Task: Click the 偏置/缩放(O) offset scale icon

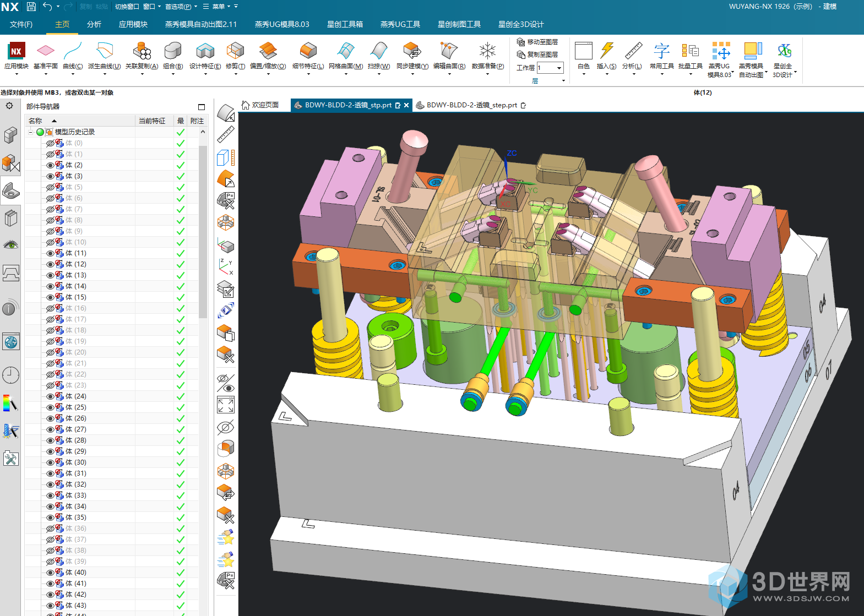Action: [268, 51]
